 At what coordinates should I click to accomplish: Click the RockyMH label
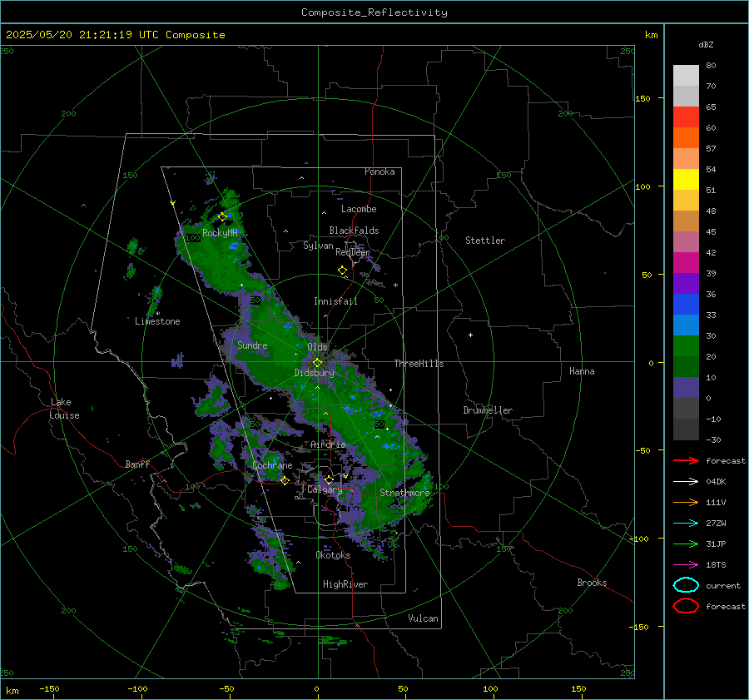point(220,233)
